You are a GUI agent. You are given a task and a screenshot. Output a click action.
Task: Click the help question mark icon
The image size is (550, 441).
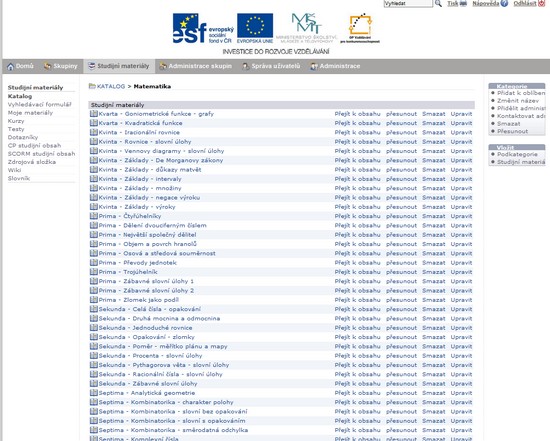pos(504,4)
